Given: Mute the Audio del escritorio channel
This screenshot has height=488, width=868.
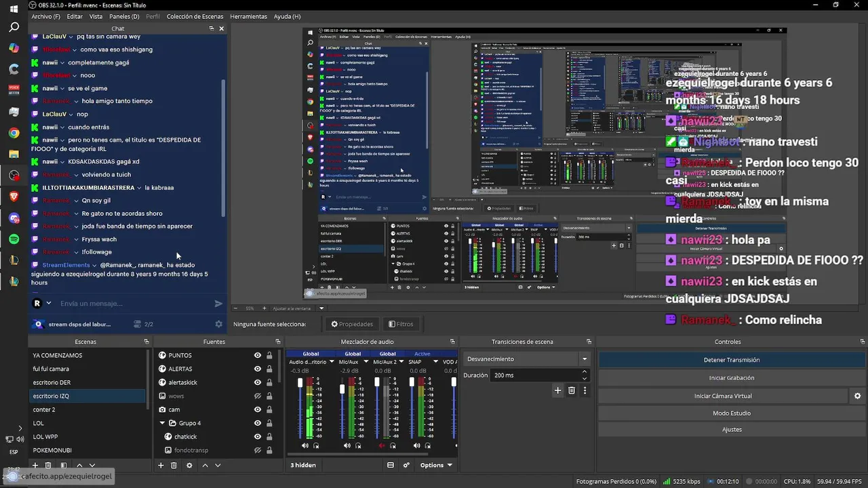Looking at the screenshot, I should point(305,445).
